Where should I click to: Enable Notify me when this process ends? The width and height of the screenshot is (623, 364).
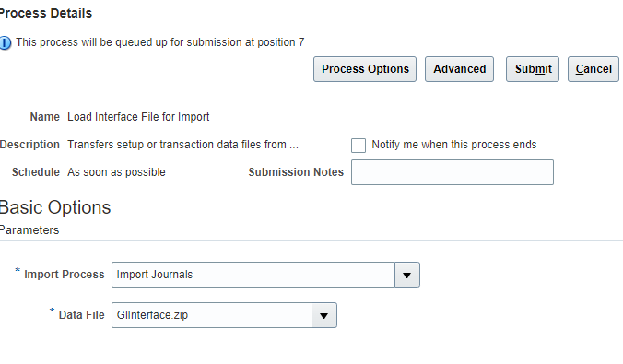tap(359, 146)
